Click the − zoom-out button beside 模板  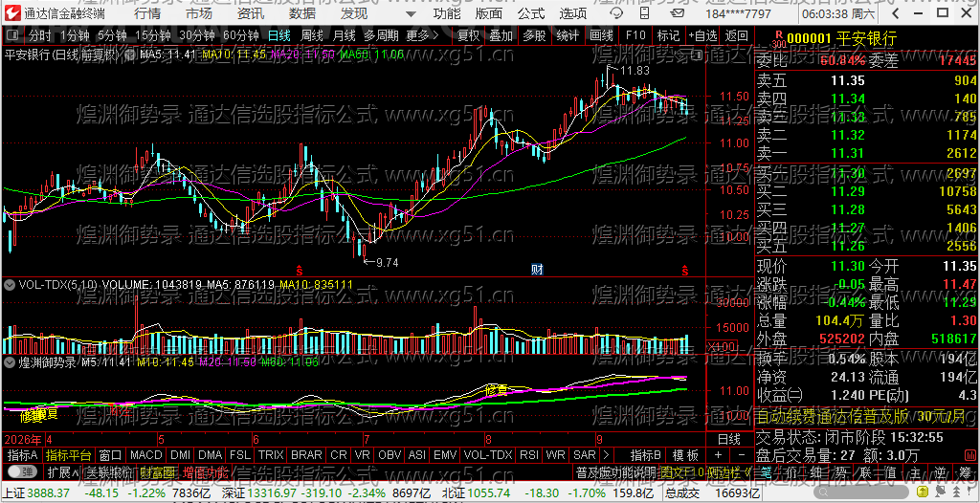tap(742, 454)
